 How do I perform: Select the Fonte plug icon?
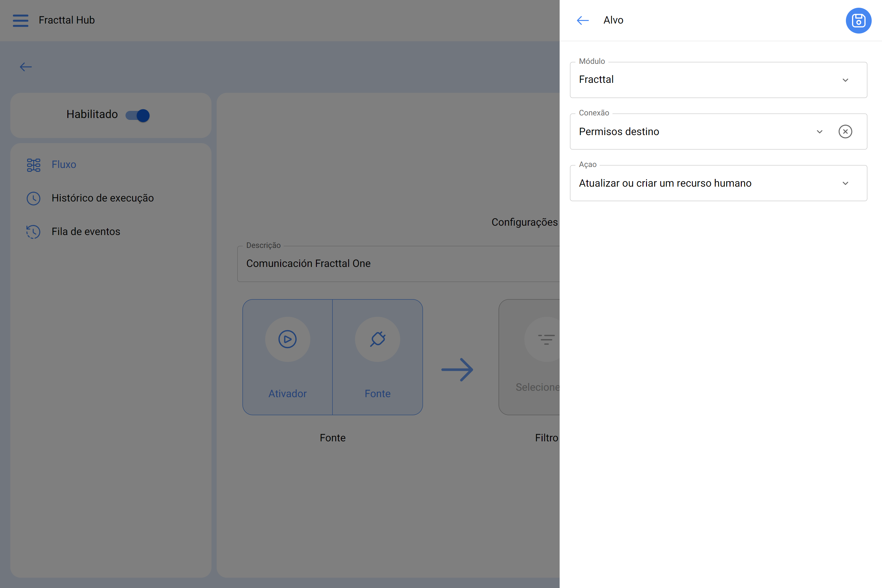point(377,339)
